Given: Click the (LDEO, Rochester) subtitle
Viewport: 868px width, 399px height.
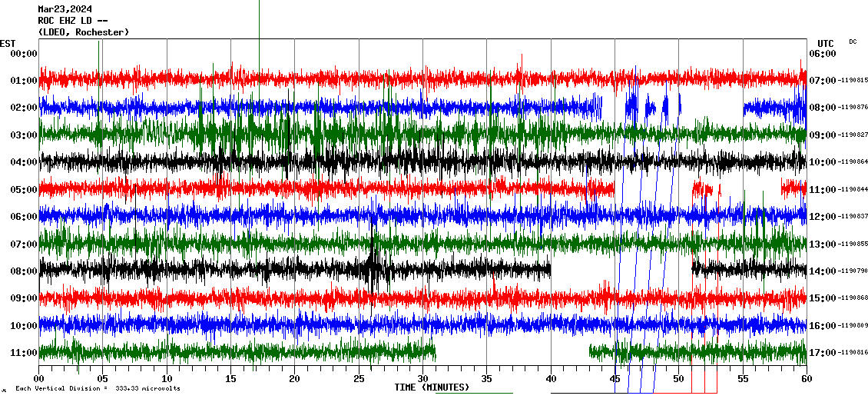Looking at the screenshot, I should point(83,32).
